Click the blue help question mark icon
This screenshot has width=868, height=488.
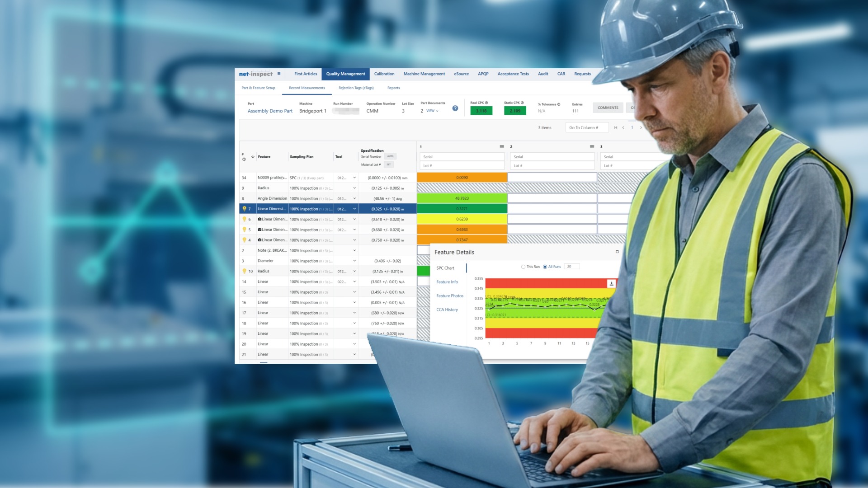455,108
